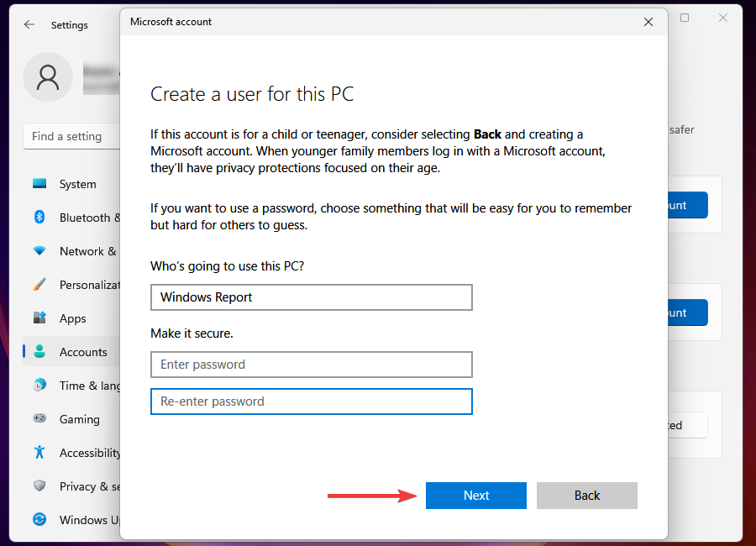This screenshot has height=546, width=756.
Task: Click the user profile avatar picture
Action: pos(48,77)
